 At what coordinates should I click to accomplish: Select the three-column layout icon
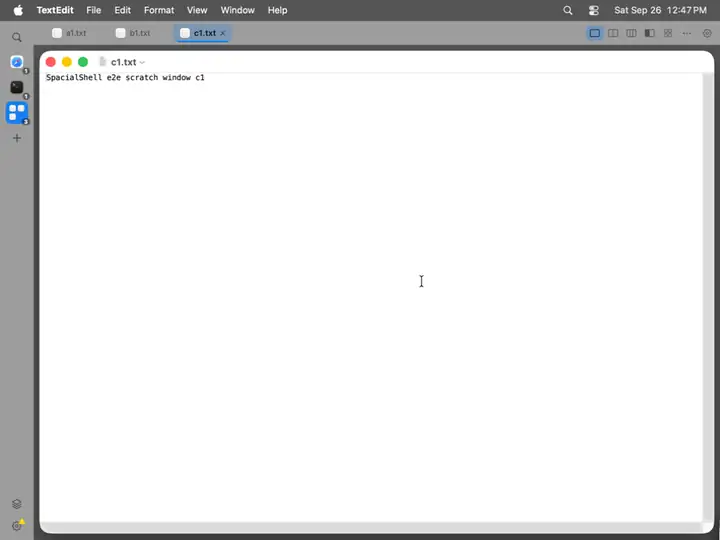click(631, 33)
